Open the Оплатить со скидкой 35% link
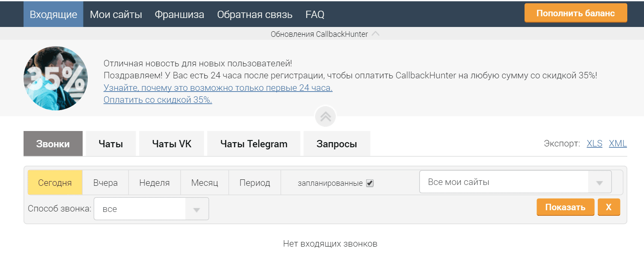The width and height of the screenshot is (644, 271). click(158, 100)
